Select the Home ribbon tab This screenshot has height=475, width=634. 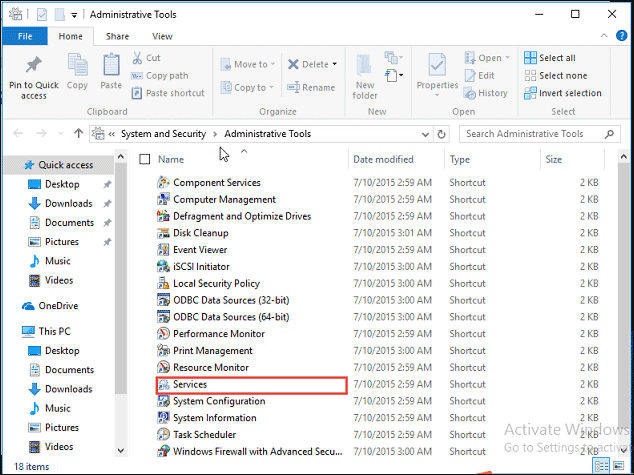point(71,36)
